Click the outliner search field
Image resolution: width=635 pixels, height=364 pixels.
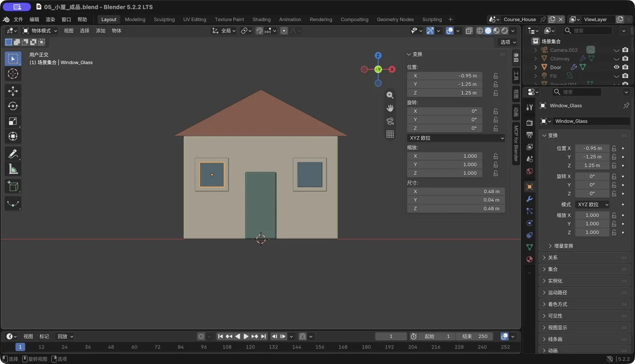pyautogui.click(x=589, y=31)
